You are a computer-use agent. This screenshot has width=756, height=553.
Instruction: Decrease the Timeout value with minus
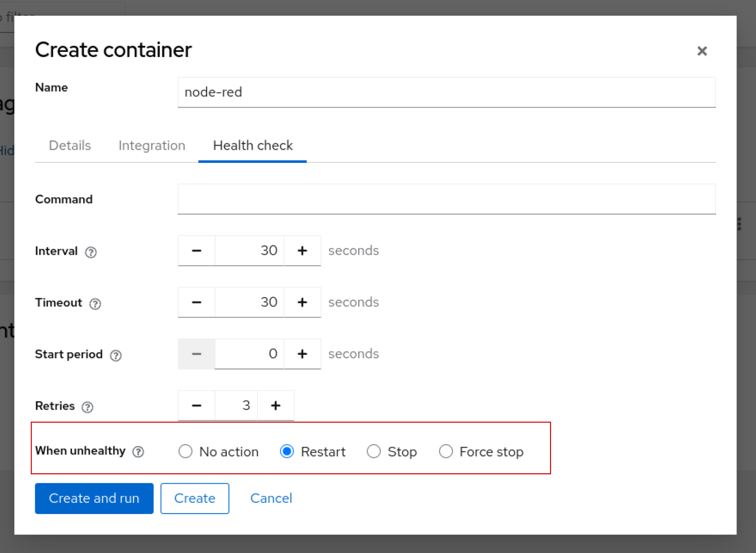tap(196, 303)
